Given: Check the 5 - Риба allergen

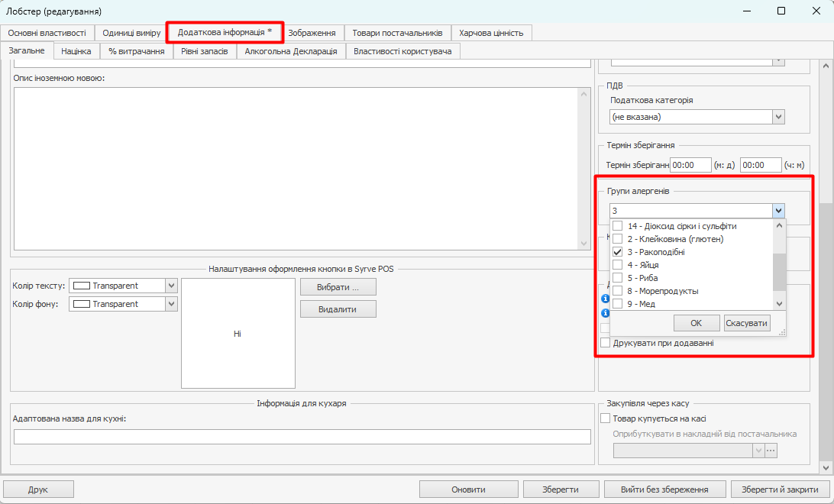Looking at the screenshot, I should tap(618, 278).
